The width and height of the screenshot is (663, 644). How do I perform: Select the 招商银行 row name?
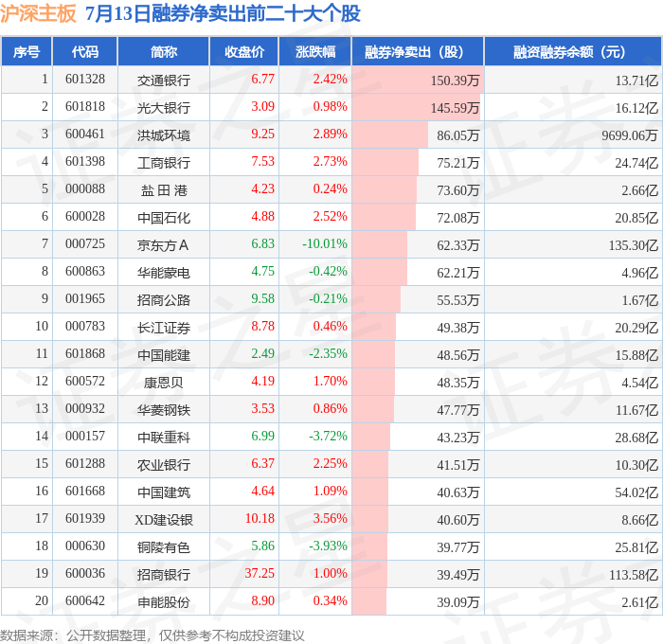(164, 575)
